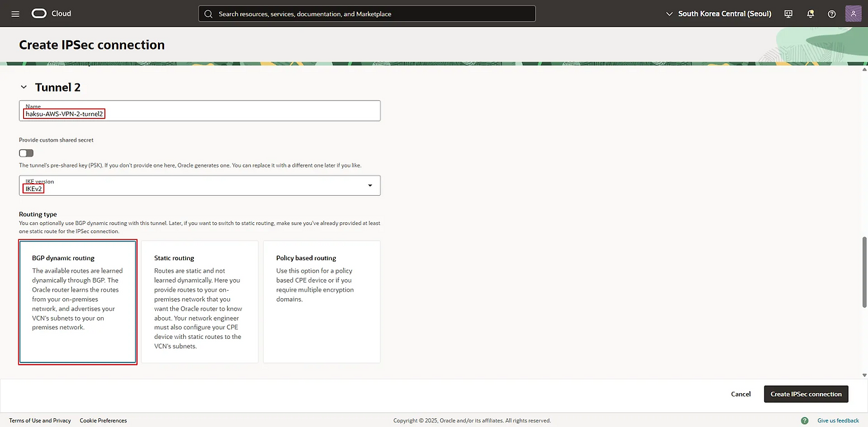Open the user profile avatar
This screenshot has height=427, width=868.
point(853,14)
